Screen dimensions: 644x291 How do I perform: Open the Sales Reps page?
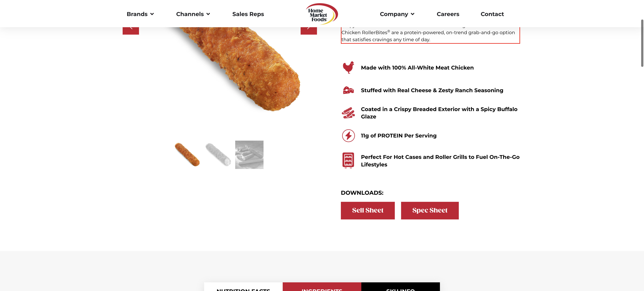click(x=248, y=14)
